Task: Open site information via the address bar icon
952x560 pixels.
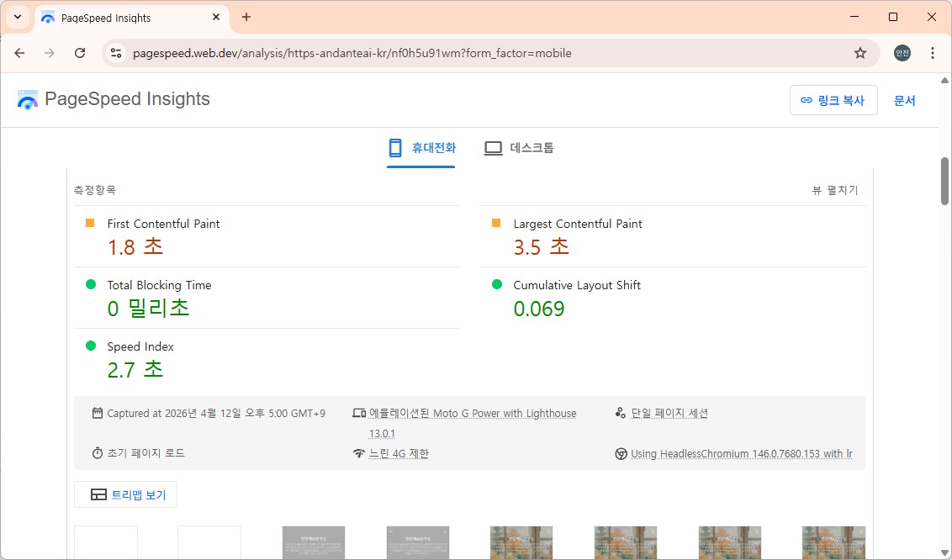Action: 114,52
